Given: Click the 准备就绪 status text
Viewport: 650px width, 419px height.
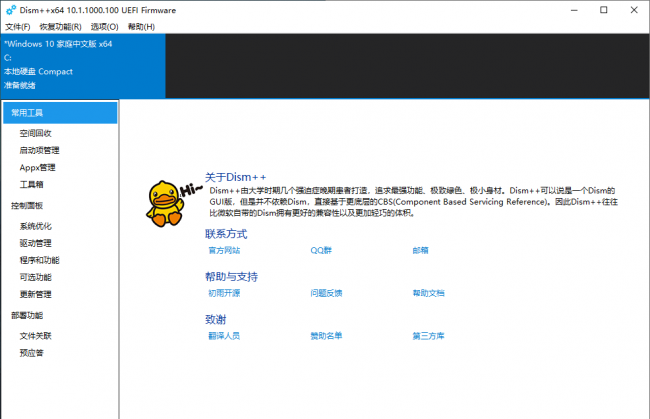Looking at the screenshot, I should [x=20, y=85].
